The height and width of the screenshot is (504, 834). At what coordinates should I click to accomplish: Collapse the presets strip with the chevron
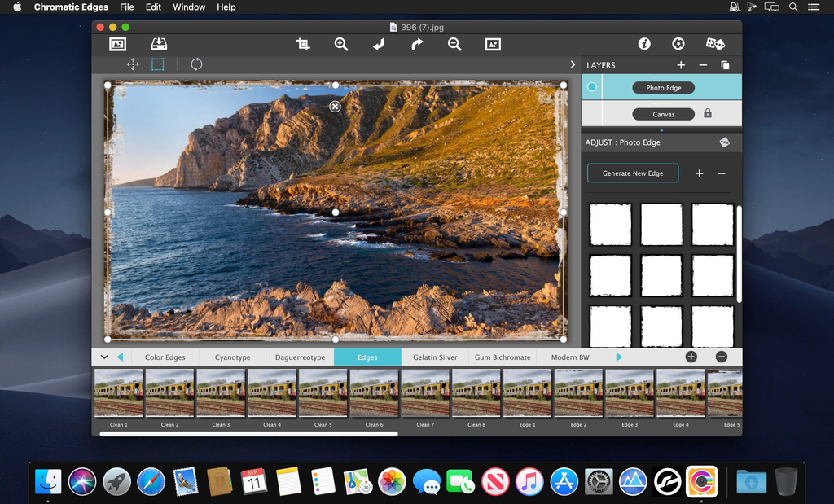click(104, 357)
